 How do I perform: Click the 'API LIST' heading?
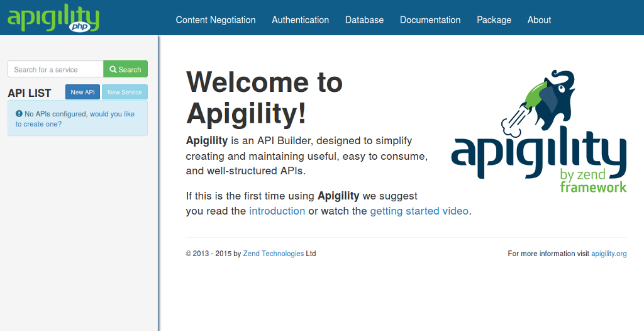(30, 93)
